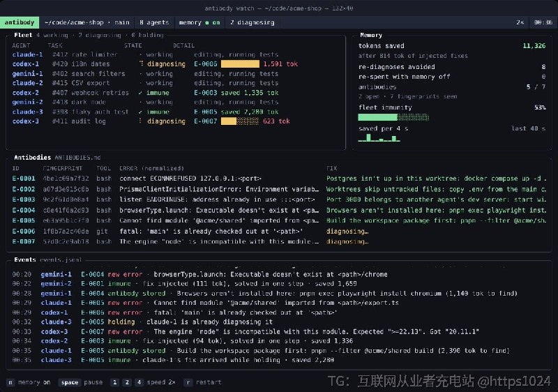This screenshot has height=392, width=558.
Task: Click the 00:32 claude-3 holding event
Action: pyautogui.click(x=142, y=322)
